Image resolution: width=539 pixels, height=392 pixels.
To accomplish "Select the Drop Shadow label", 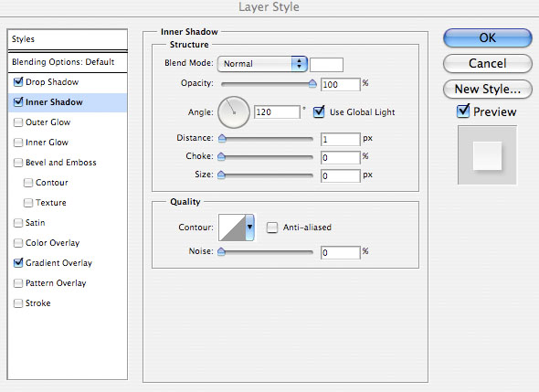I will (x=52, y=82).
